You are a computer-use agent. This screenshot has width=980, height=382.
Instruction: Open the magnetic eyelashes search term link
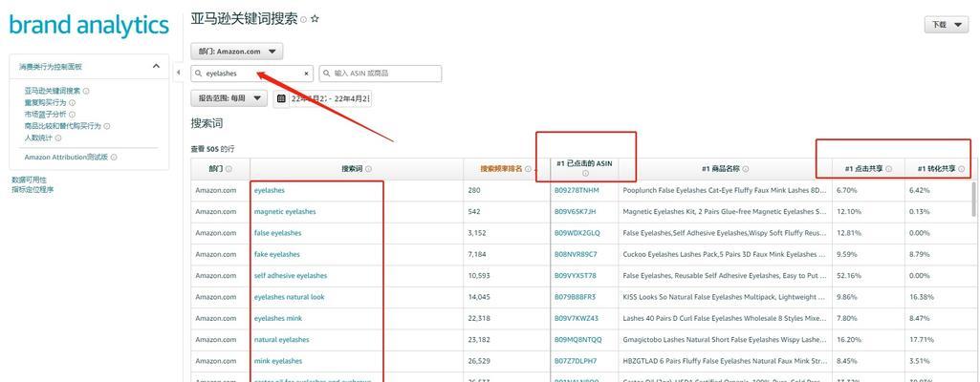(285, 212)
